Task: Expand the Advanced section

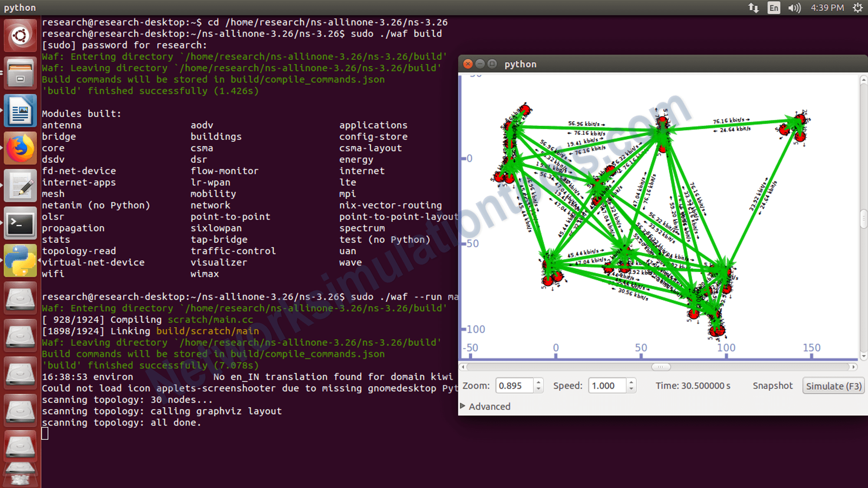Action: pyautogui.click(x=486, y=406)
